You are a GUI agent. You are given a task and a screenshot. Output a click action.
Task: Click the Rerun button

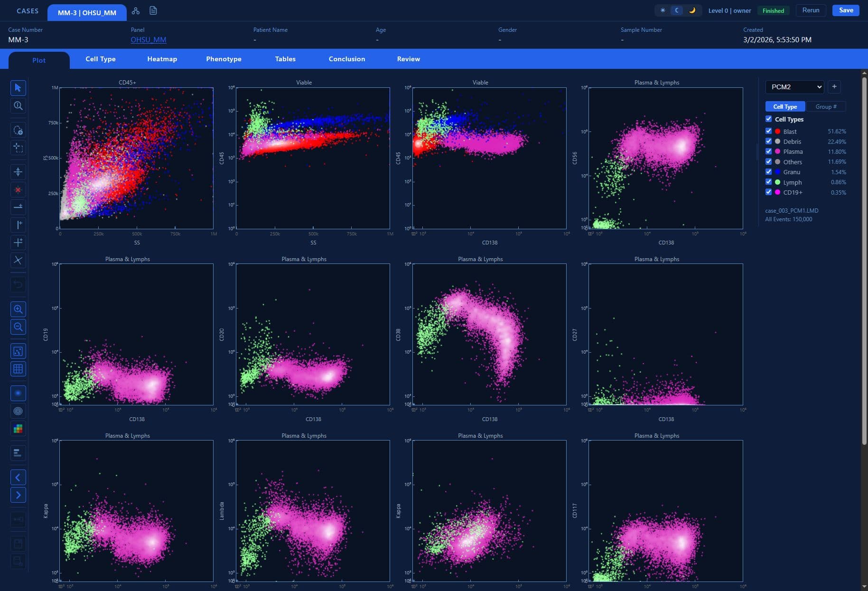point(811,10)
